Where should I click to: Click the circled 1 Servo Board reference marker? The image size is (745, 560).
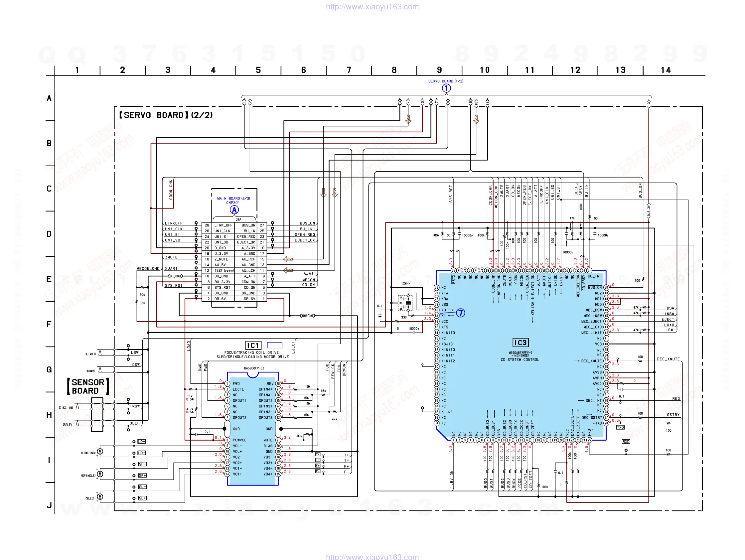point(446,88)
